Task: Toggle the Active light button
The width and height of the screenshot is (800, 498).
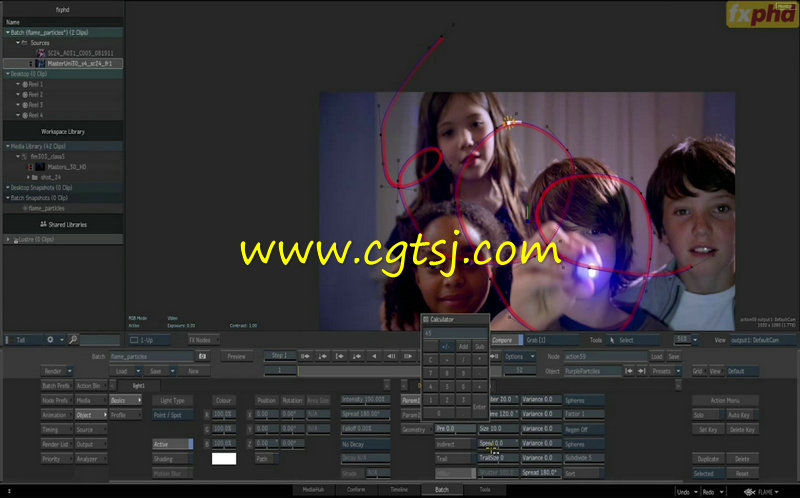Action: (173, 444)
